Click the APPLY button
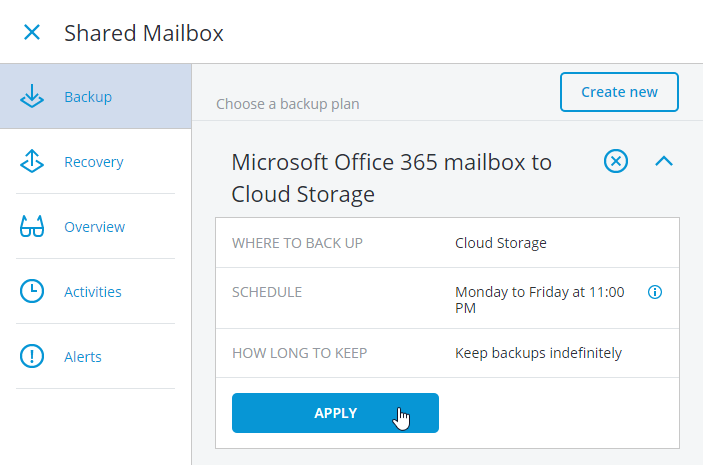The image size is (703, 465). pyautogui.click(x=335, y=413)
